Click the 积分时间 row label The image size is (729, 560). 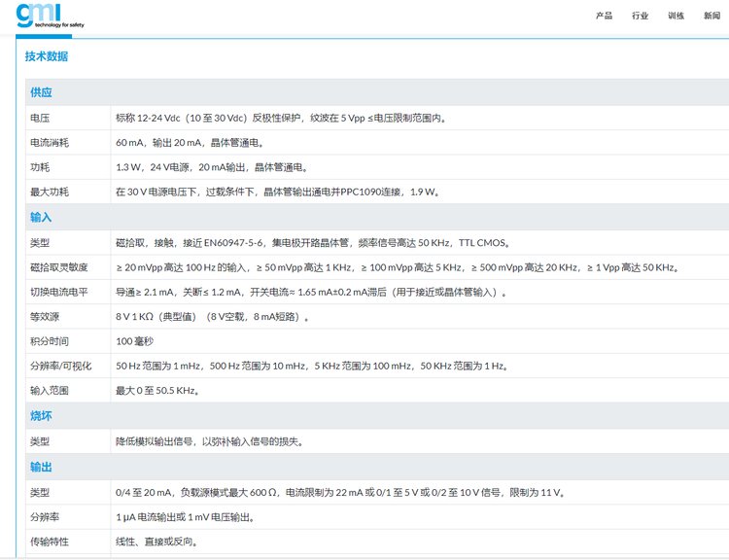(x=50, y=341)
